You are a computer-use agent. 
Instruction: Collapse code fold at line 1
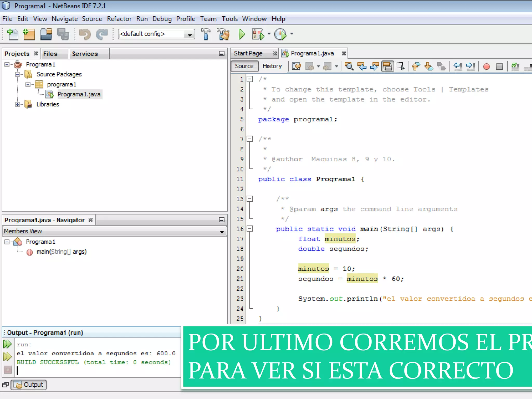click(250, 79)
